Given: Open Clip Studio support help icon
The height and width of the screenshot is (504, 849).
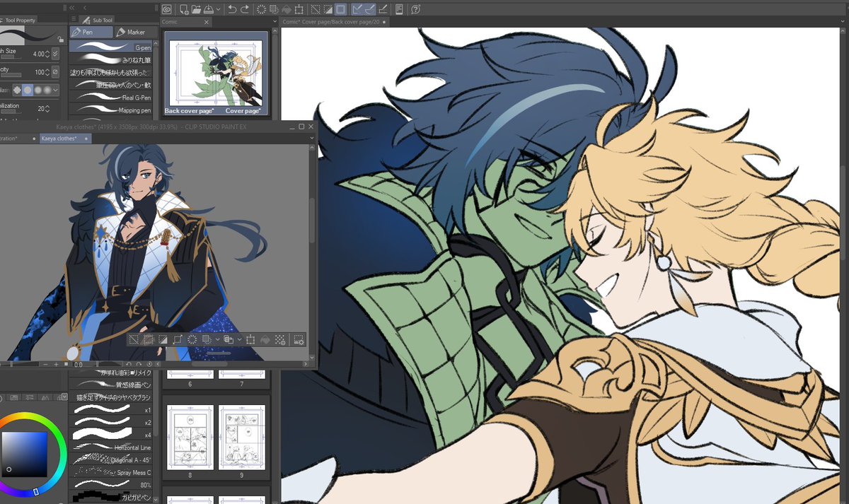Looking at the screenshot, I should click(415, 9).
